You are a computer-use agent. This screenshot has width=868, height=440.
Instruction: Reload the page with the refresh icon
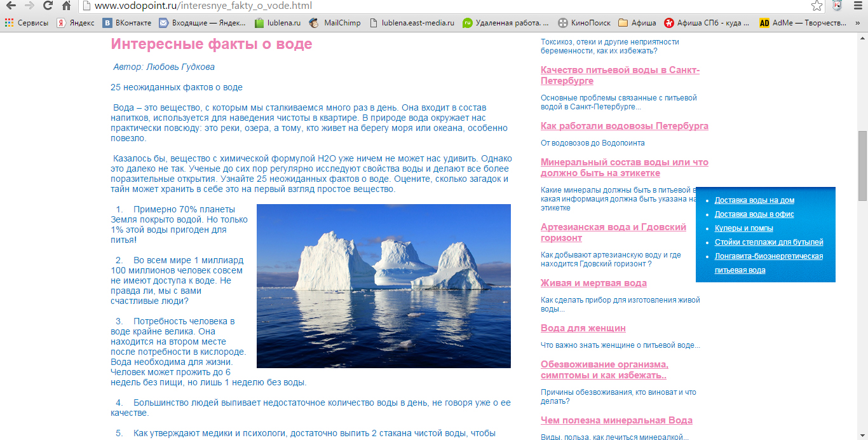(x=48, y=6)
